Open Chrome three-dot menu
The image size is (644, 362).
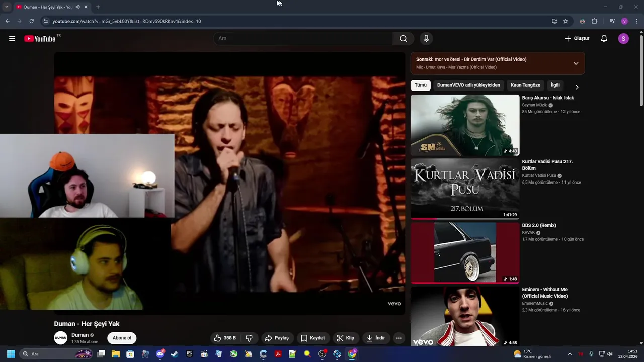[636, 21]
